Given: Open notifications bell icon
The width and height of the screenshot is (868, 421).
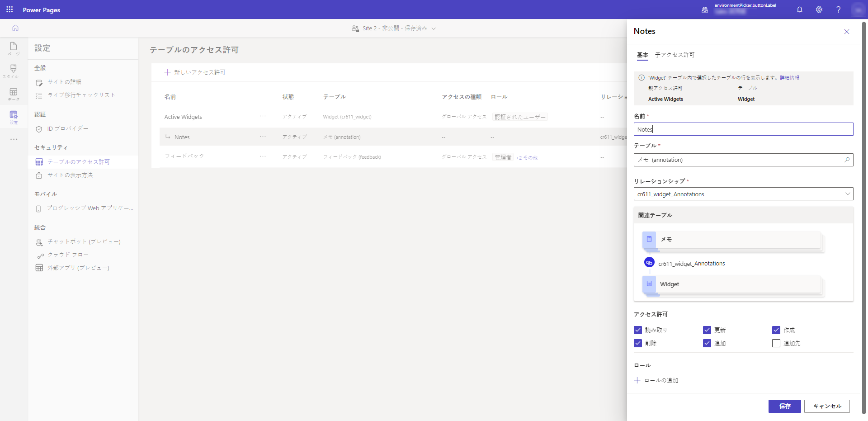Looking at the screenshot, I should click(x=800, y=9).
